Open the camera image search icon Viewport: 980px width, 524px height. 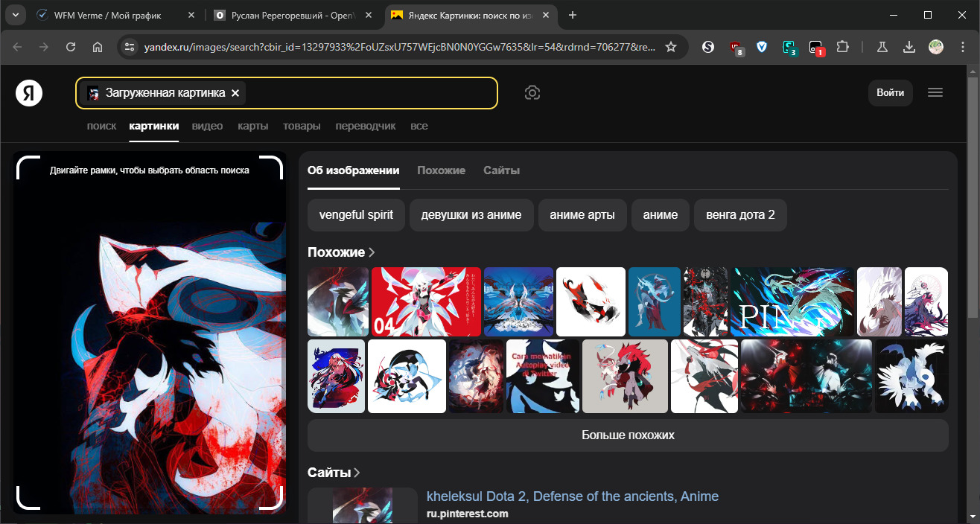tap(532, 93)
